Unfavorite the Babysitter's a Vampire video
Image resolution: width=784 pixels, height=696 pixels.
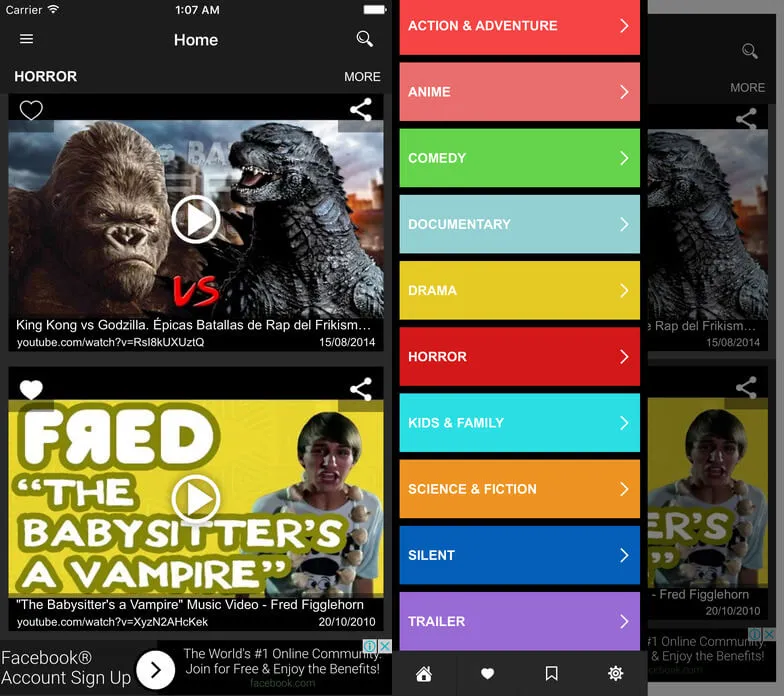31,390
